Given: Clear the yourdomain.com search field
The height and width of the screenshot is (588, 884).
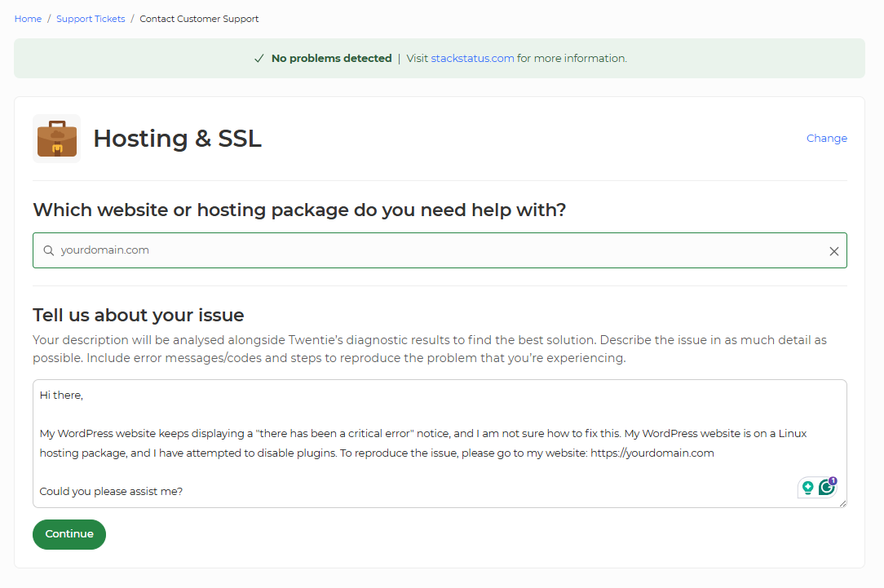Looking at the screenshot, I should (x=833, y=251).
